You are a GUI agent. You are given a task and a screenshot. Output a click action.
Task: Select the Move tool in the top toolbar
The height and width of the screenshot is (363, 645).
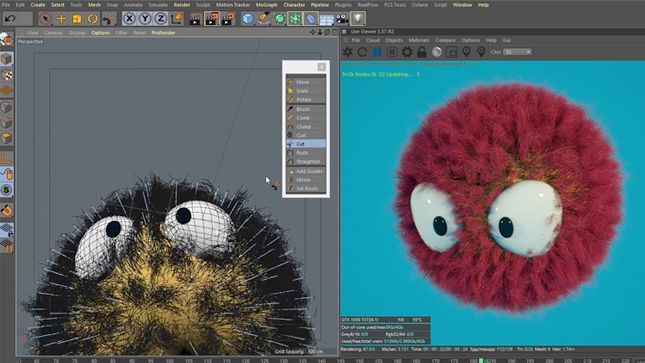click(61, 19)
